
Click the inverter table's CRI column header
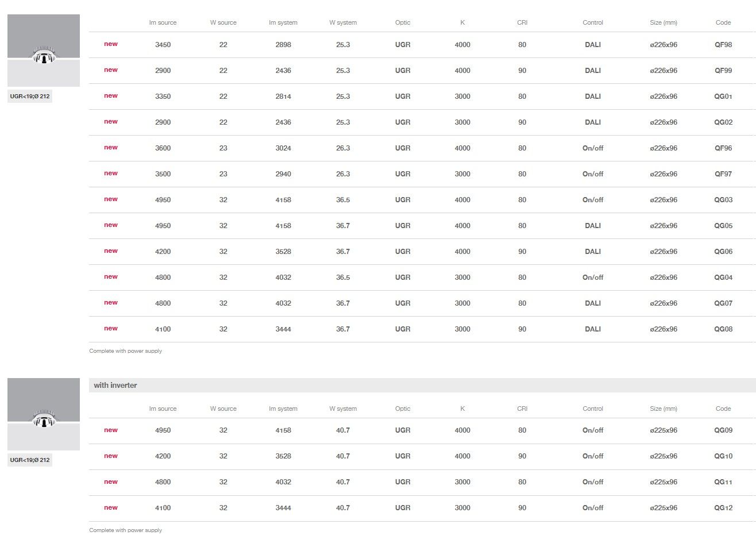(x=522, y=409)
